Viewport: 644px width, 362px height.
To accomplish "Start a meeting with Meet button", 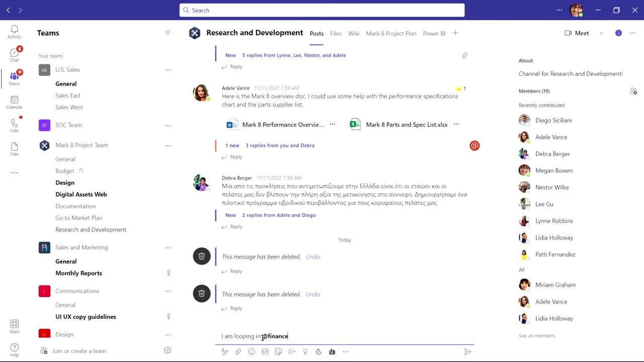I will coord(577,33).
